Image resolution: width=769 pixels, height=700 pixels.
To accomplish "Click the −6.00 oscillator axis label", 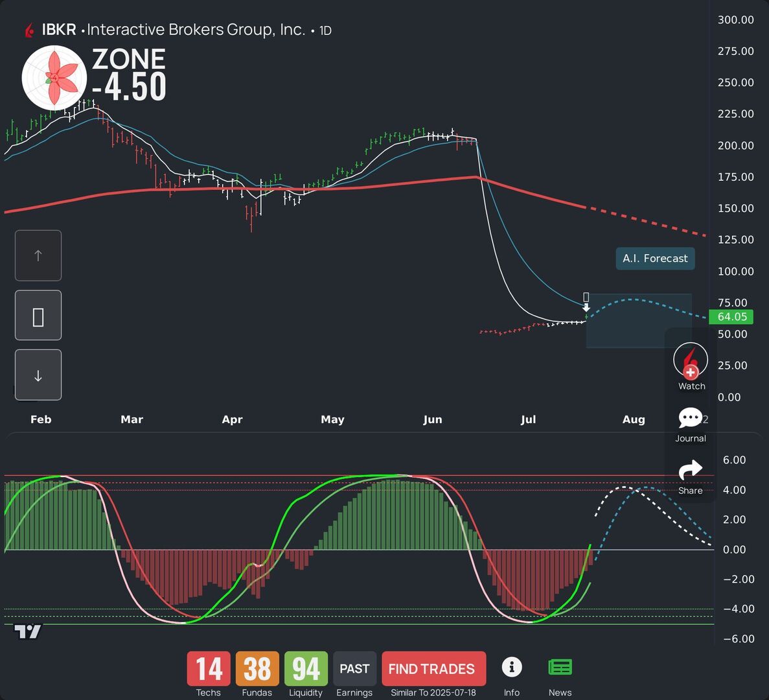I will (739, 638).
